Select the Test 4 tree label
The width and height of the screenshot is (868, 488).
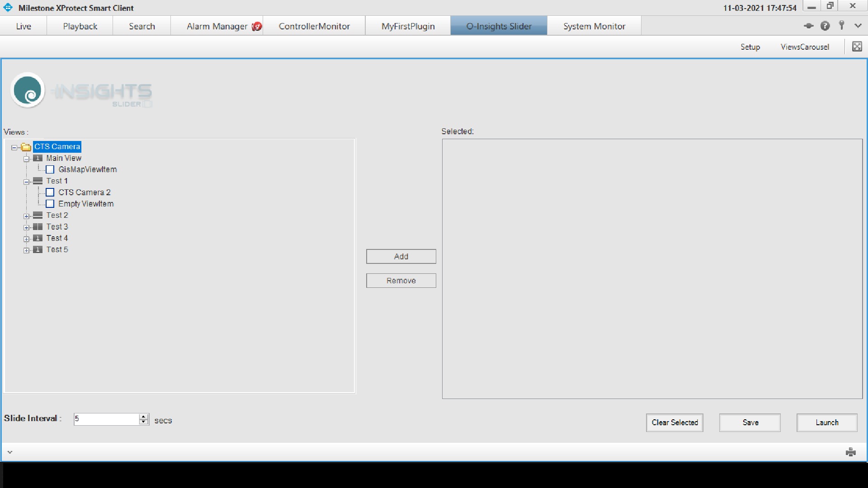coord(57,238)
